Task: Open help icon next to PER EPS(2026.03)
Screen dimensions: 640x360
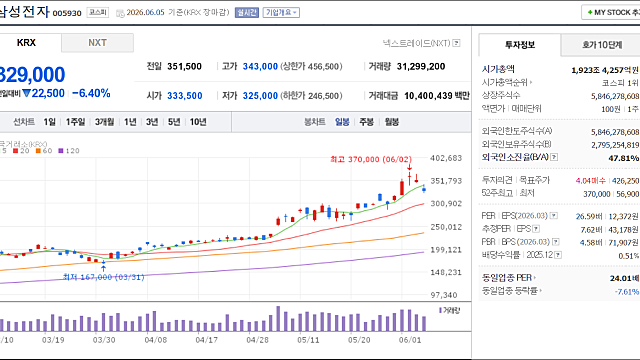Action: [x=554, y=216]
